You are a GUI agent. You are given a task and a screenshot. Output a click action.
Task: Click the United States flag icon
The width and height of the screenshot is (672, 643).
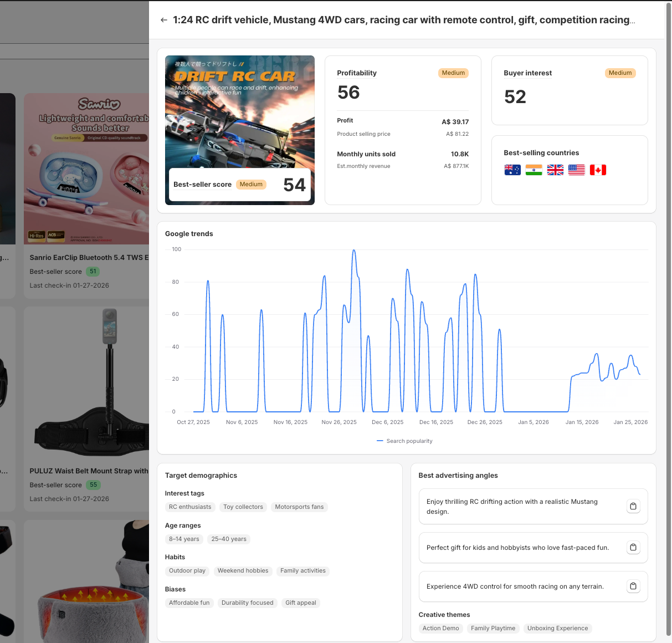(x=576, y=170)
